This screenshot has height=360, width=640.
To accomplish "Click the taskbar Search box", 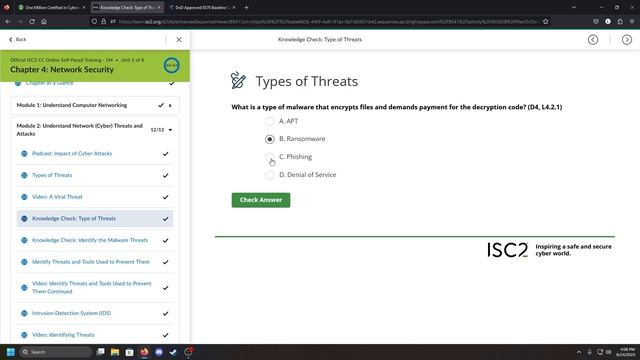I will coord(56,352).
